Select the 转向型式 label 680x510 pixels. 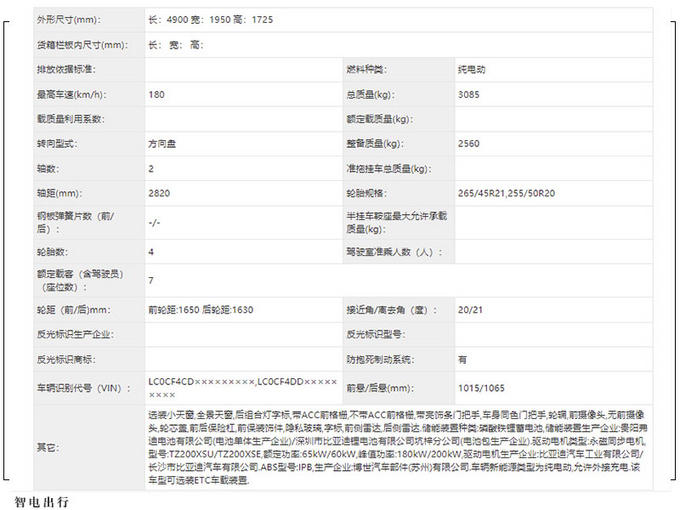(x=57, y=144)
